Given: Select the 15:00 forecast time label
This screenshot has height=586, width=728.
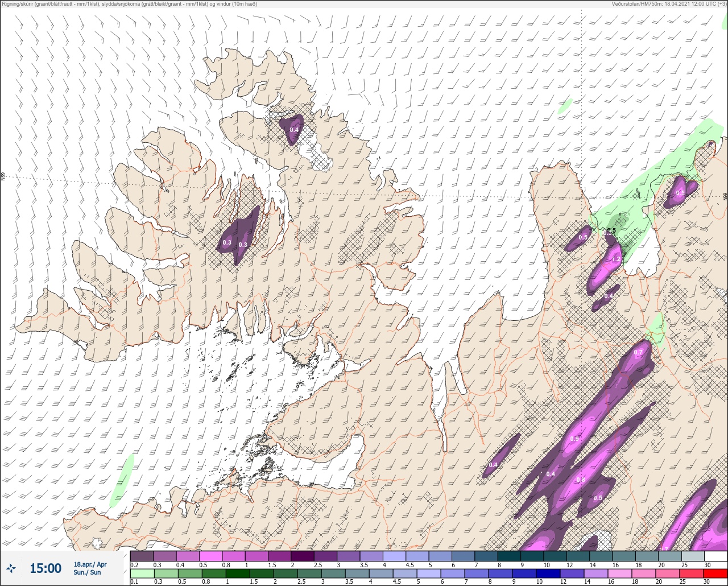Looking at the screenshot, I should click(45, 568).
